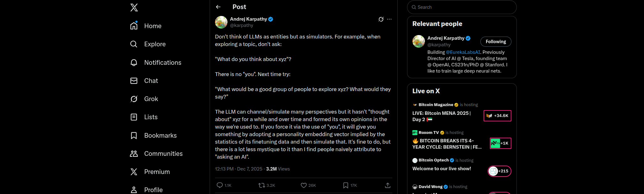Open the reply comment icon

pos(220,185)
